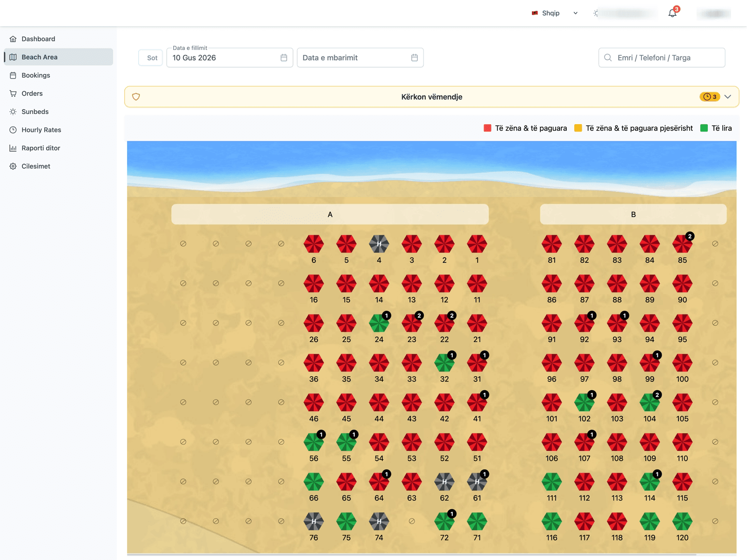
Task: Select green umbrella 102
Action: [x=585, y=403]
